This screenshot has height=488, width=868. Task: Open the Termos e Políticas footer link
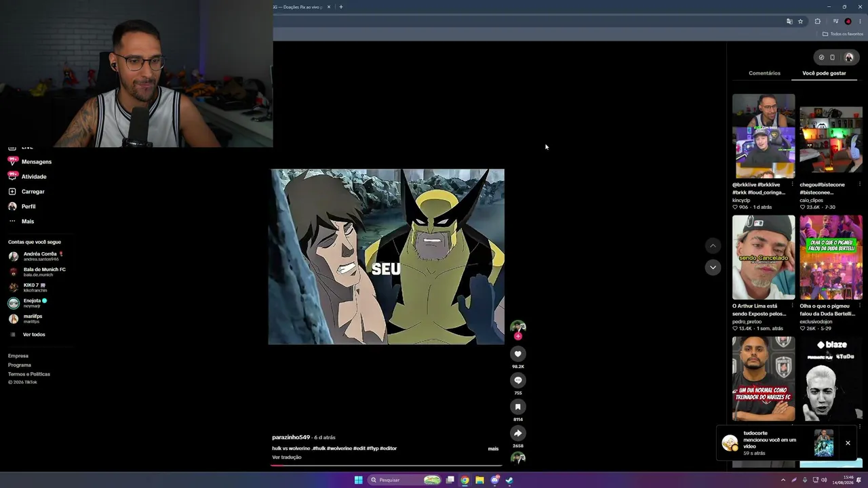point(29,374)
